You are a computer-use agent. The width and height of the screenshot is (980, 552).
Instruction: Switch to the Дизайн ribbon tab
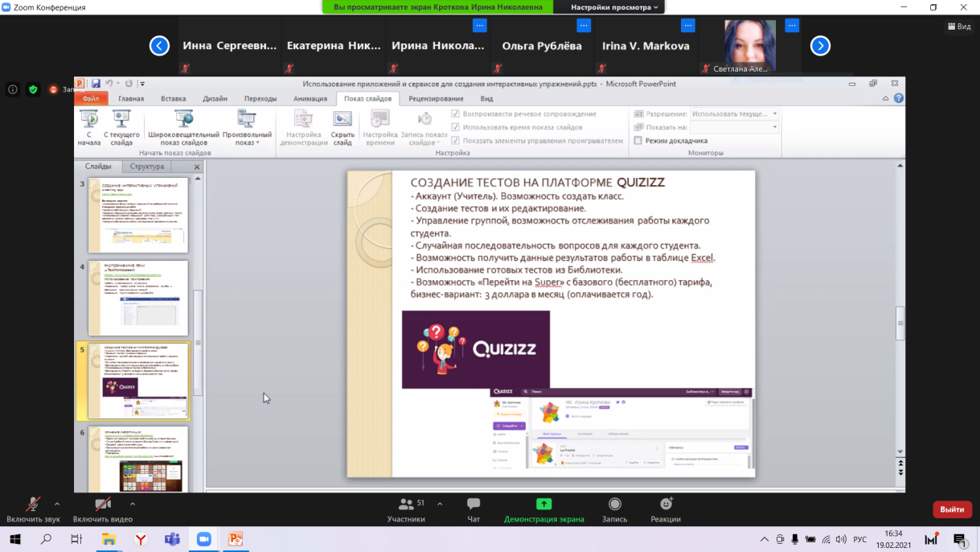(x=215, y=99)
